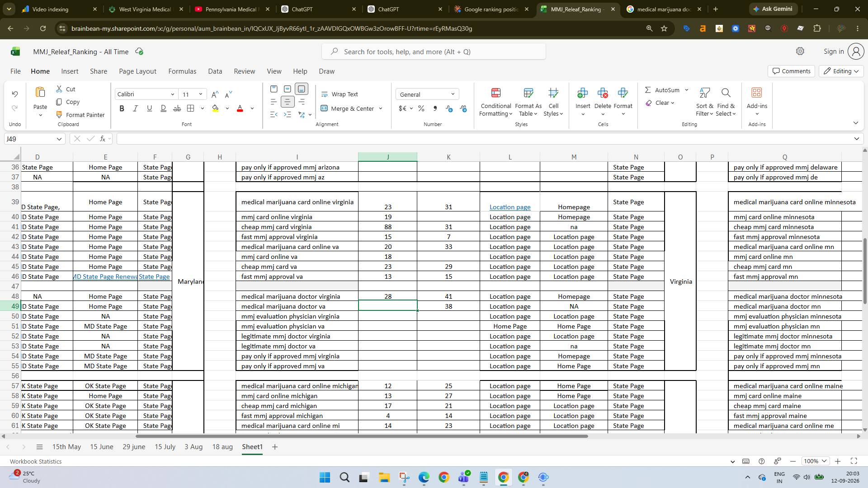
Task: Expand the Name Box dropdown
Action: coord(59,139)
